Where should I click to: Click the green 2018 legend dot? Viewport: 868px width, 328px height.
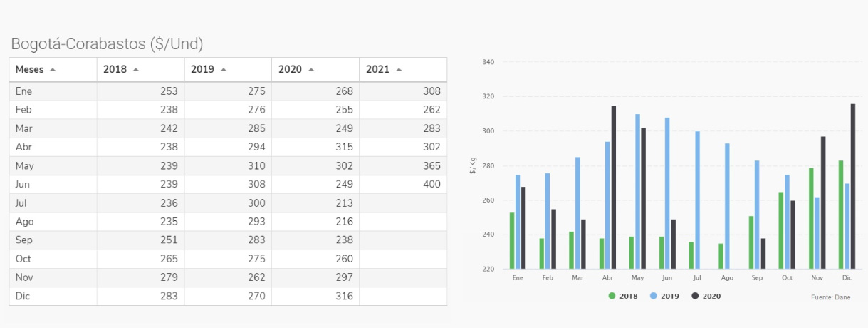click(612, 296)
